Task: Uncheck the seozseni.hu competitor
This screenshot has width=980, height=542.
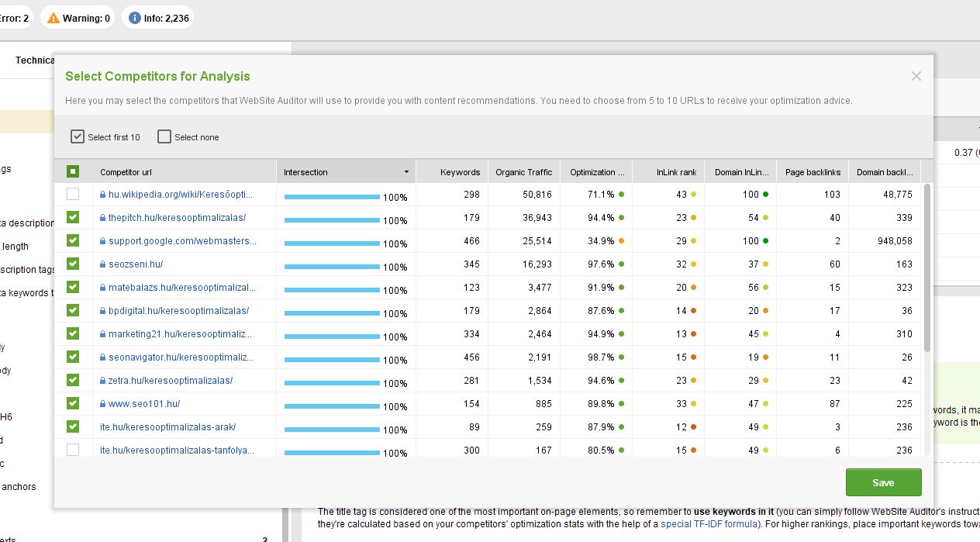Action: point(73,264)
